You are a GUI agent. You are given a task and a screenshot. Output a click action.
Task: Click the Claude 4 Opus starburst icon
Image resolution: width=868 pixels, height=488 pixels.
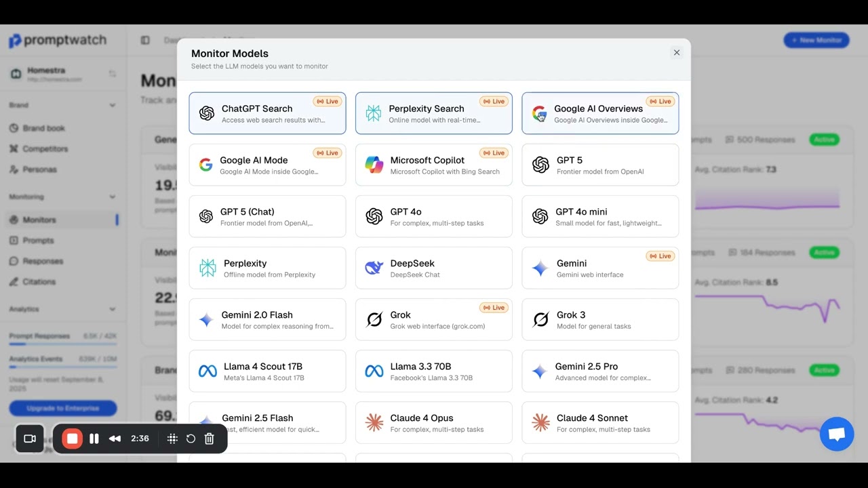point(374,423)
